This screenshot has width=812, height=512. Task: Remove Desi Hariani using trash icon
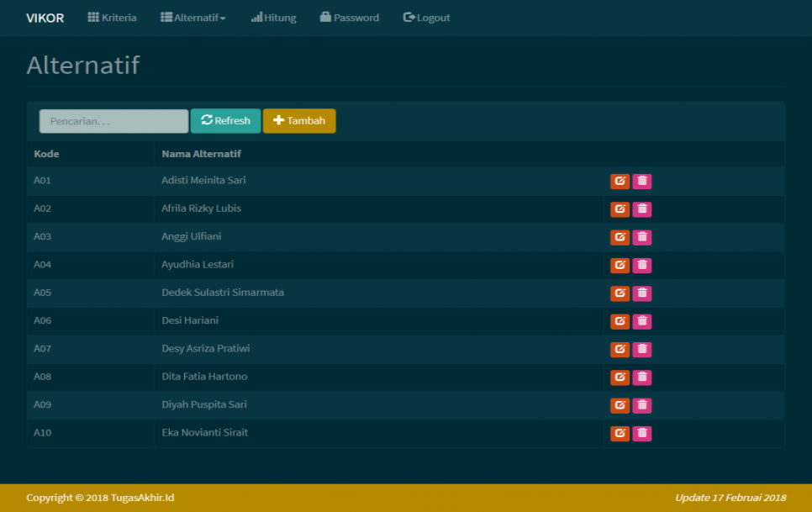coord(642,321)
